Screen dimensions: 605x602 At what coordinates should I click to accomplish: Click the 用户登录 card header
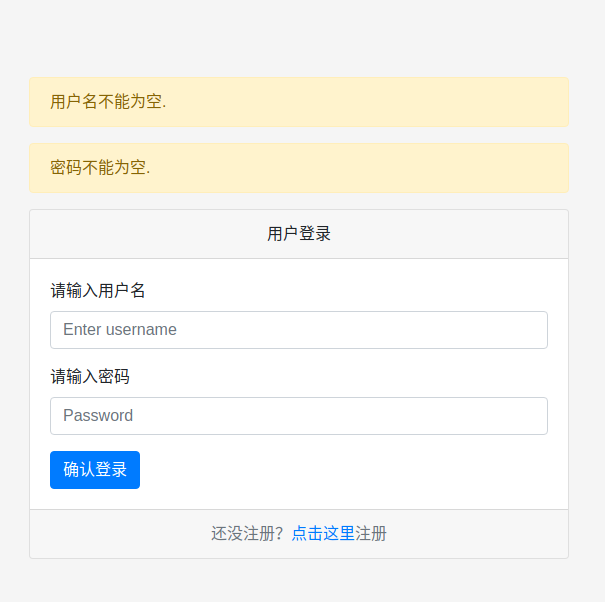pos(299,234)
